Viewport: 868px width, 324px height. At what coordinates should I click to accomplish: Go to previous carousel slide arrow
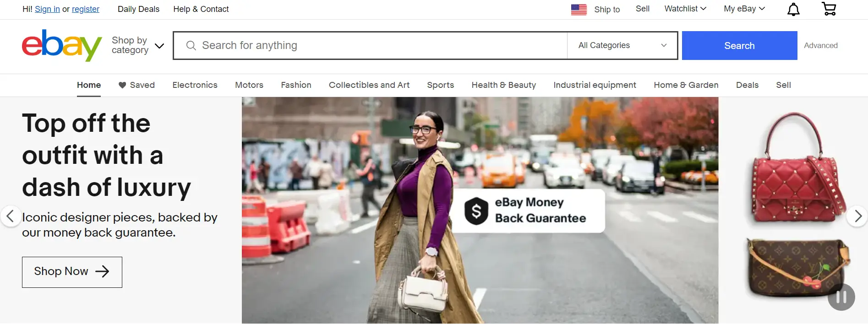[x=10, y=216]
